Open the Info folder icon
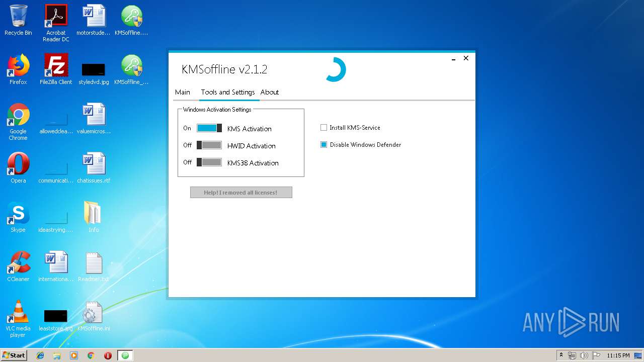644x362 pixels. pyautogui.click(x=94, y=217)
